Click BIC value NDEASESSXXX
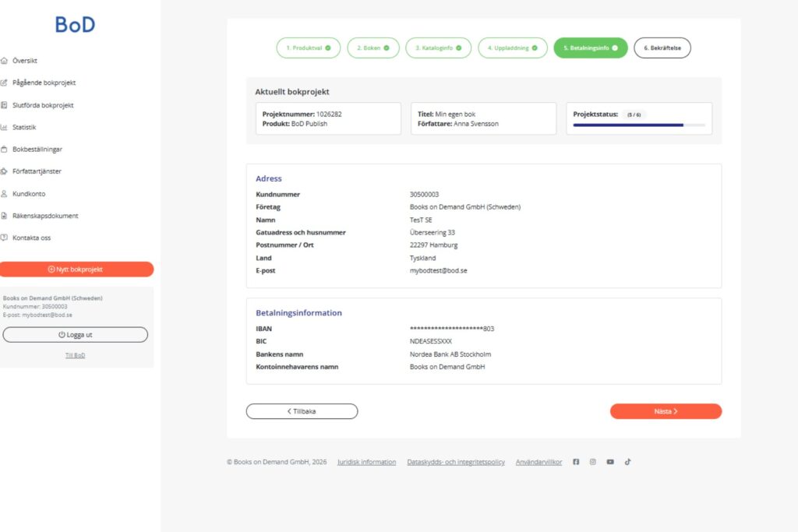This screenshot has width=798, height=532. 430,341
